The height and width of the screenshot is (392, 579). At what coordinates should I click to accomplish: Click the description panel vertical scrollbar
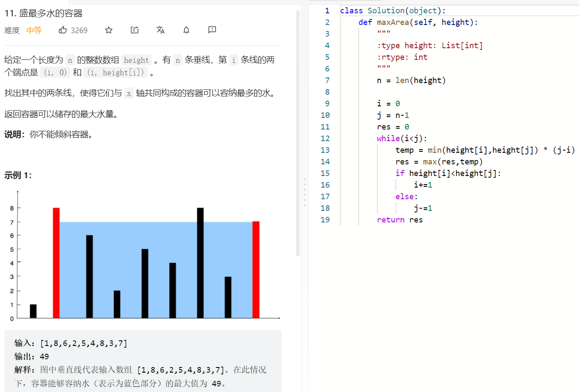pos(298,133)
